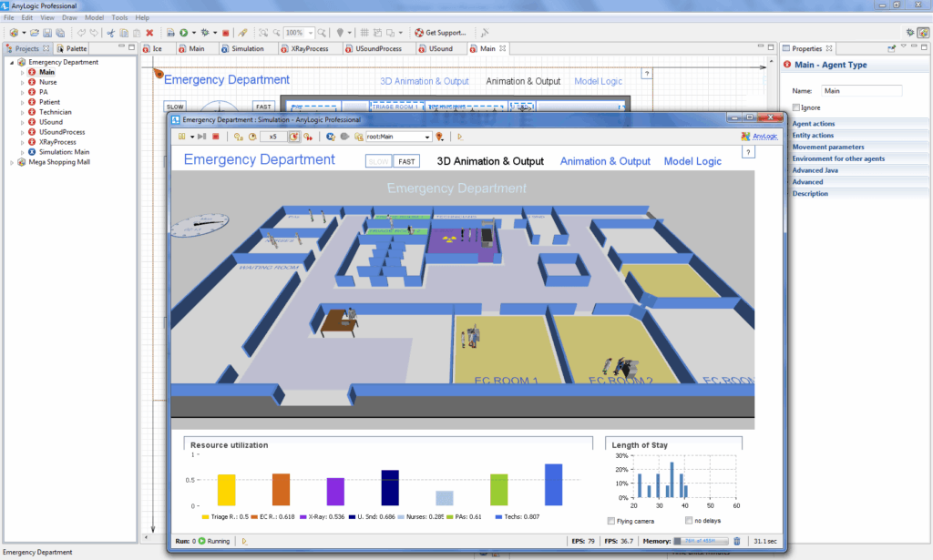
Task: Open the Model menu
Action: tap(94, 18)
